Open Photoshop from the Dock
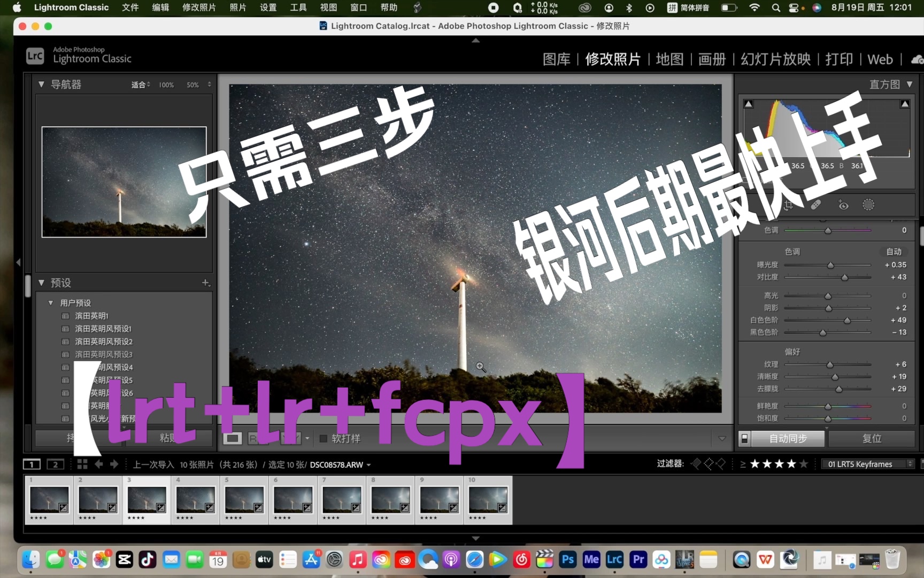This screenshot has width=924, height=578. click(568, 560)
